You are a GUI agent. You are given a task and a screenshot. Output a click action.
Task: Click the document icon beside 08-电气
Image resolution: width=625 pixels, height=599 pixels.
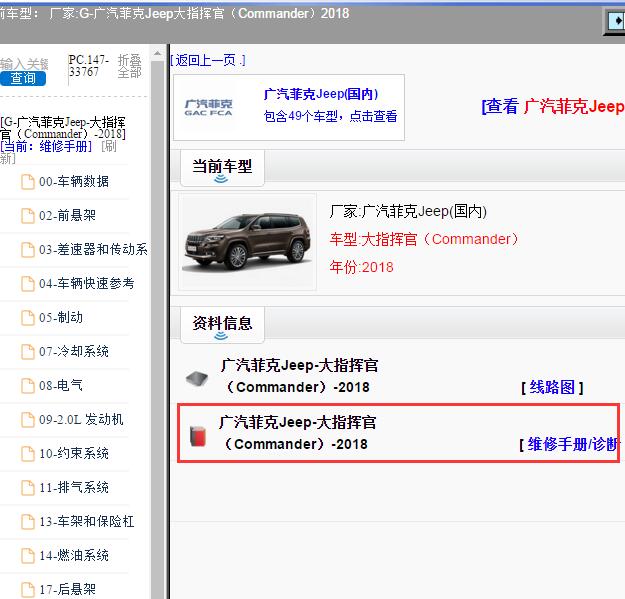28,386
